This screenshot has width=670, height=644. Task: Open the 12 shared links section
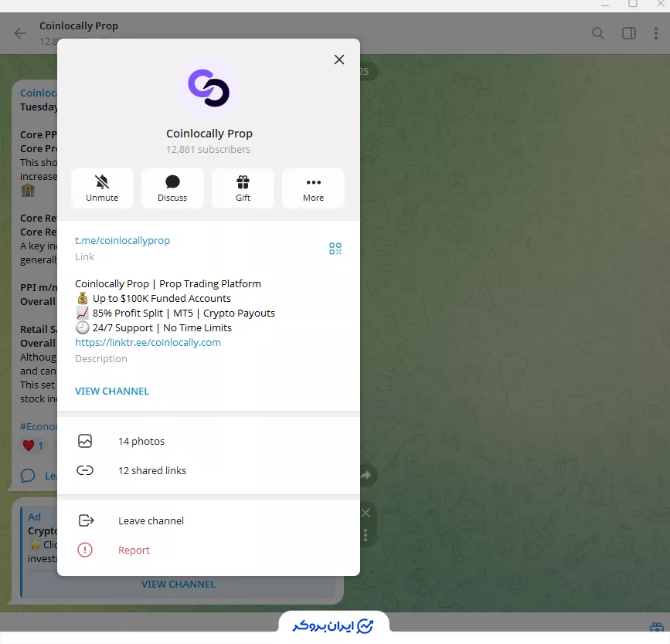click(209, 470)
